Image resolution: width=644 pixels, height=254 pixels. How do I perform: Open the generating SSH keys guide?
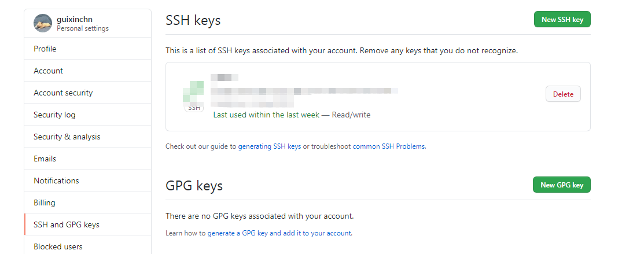270,147
